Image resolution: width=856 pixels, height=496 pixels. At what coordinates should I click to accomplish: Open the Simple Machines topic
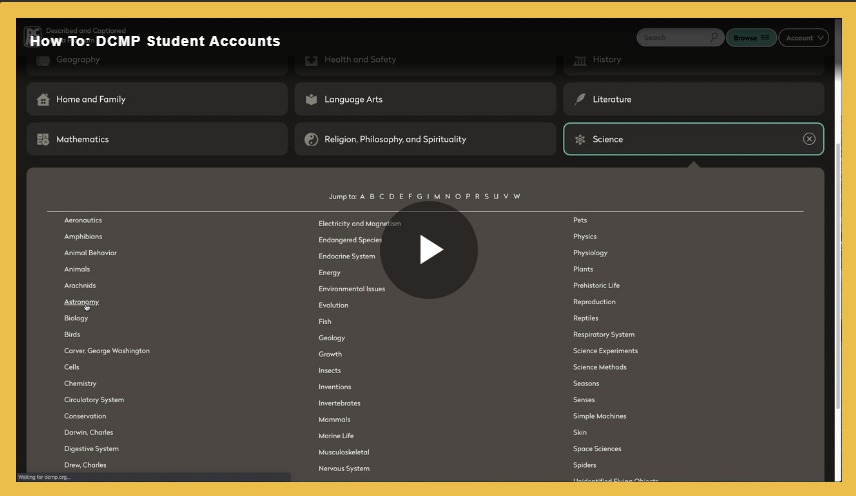click(x=599, y=416)
